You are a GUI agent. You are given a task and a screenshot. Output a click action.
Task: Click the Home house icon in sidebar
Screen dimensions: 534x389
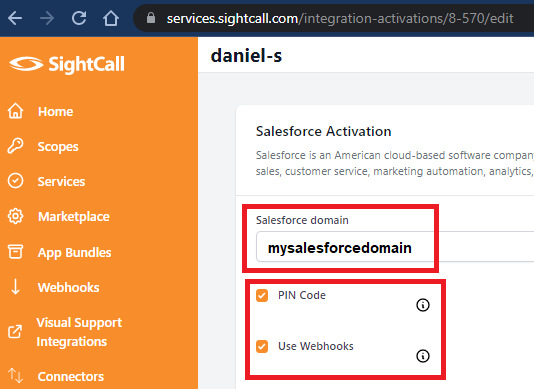[x=16, y=111]
